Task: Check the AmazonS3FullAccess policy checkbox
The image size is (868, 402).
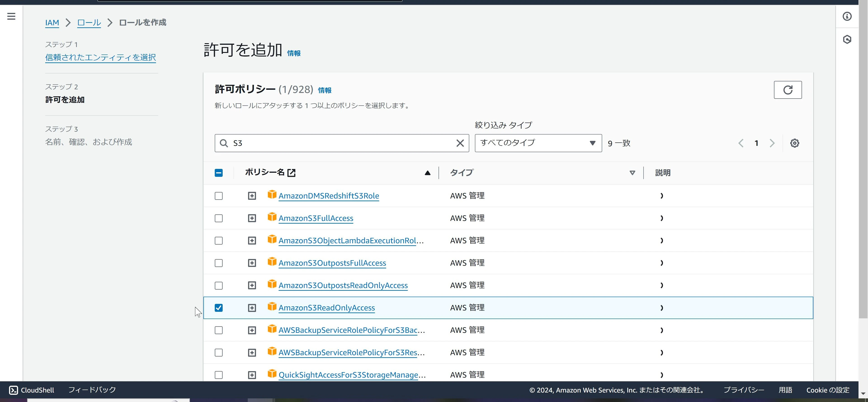Action: [x=219, y=218]
